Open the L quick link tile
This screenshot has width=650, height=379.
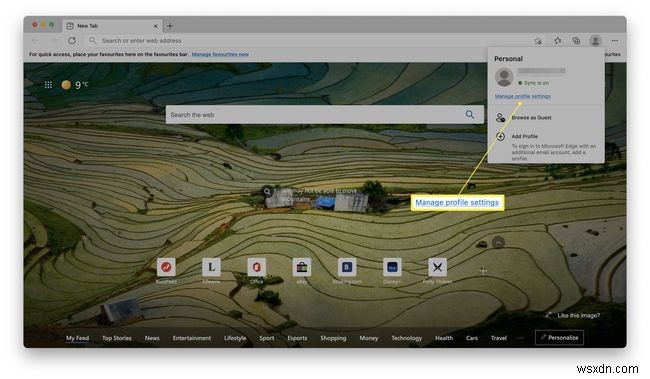211,267
